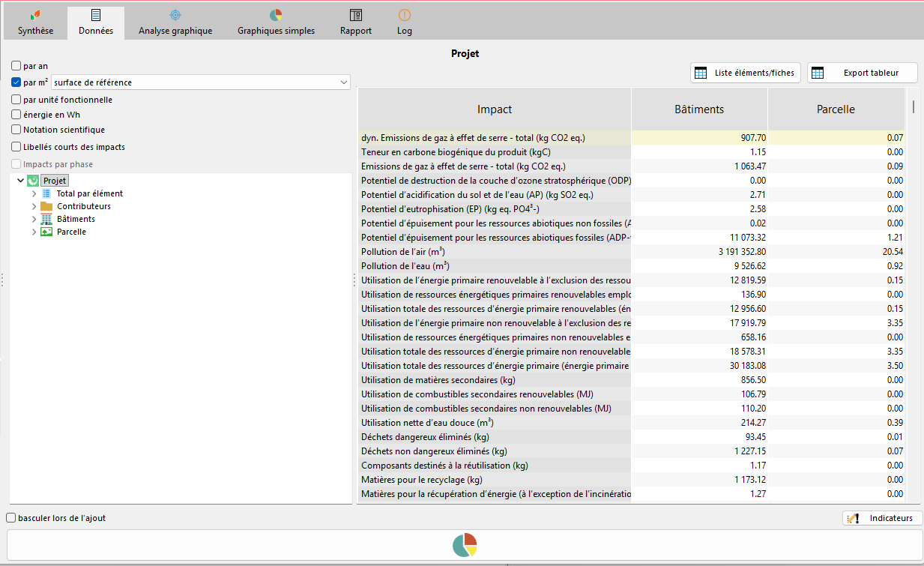Click the Pollution de l'eau row

coord(631,266)
